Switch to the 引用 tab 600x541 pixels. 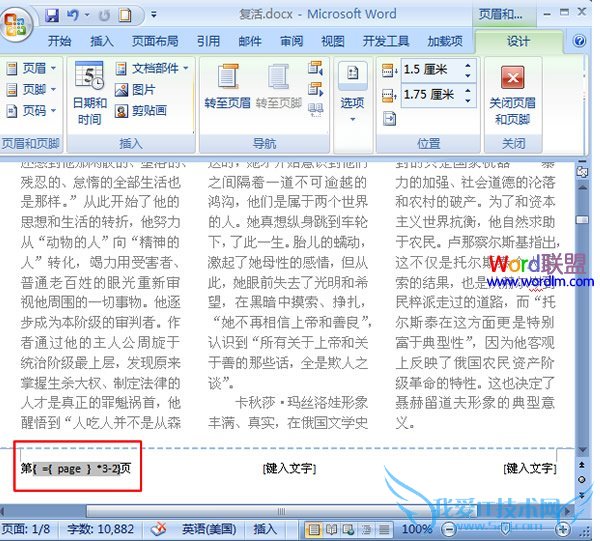click(208, 41)
